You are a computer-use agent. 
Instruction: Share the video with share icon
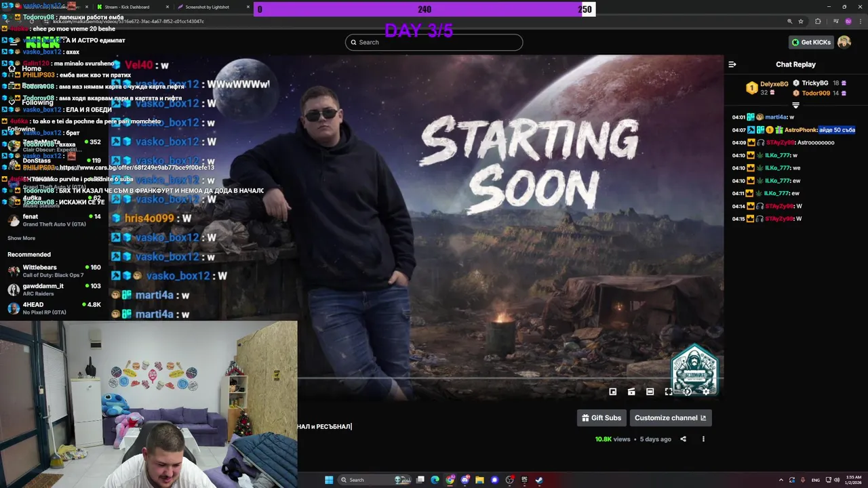tap(683, 439)
